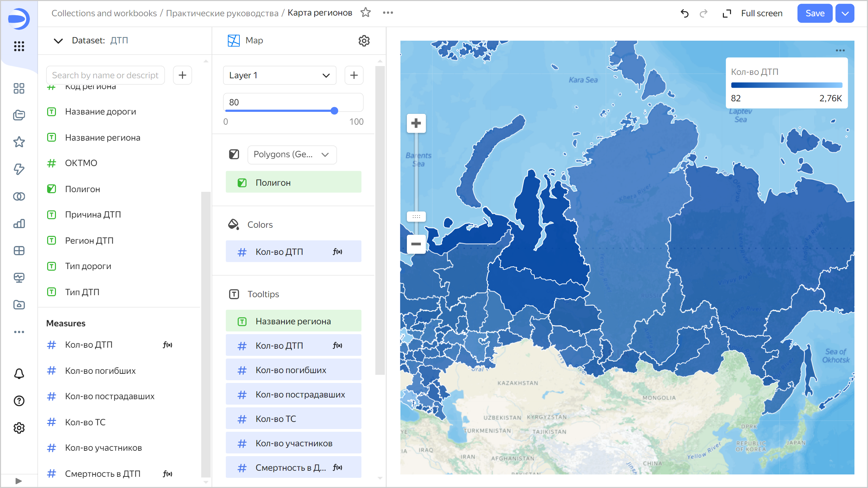868x488 pixels.
Task: Click the undo arrow icon
Action: click(x=685, y=14)
